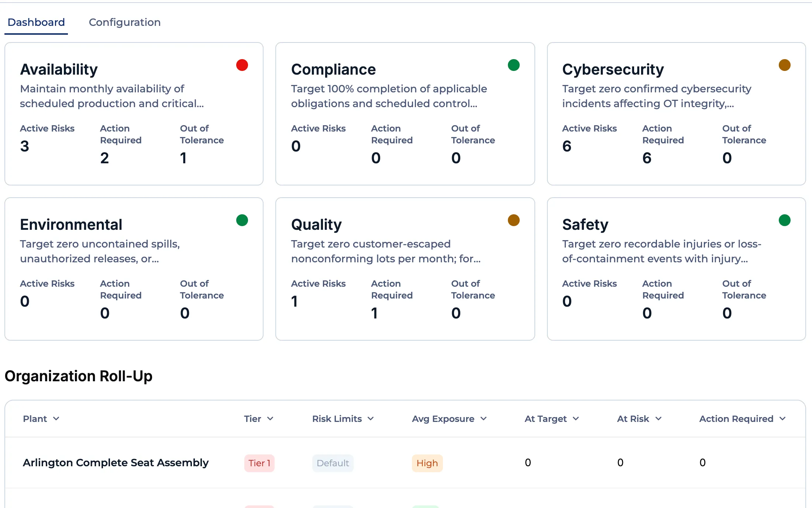This screenshot has width=812, height=508.
Task: Click the Default risk limits badge
Action: tap(333, 463)
